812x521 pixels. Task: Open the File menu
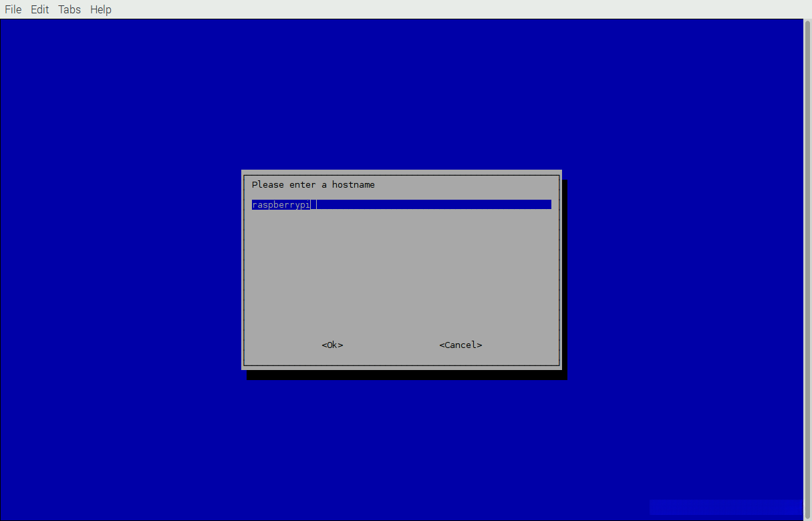[x=13, y=9]
